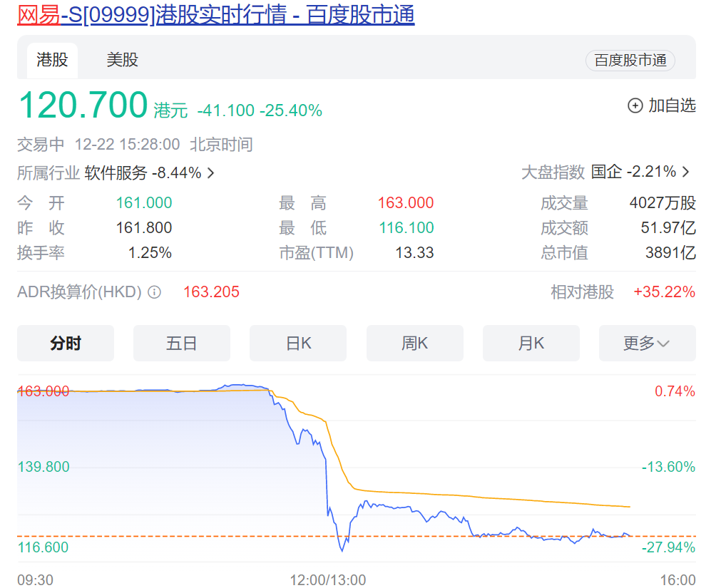The width and height of the screenshot is (716, 588).
Task: Click the chart axis label 139.800
Action: pyautogui.click(x=44, y=467)
